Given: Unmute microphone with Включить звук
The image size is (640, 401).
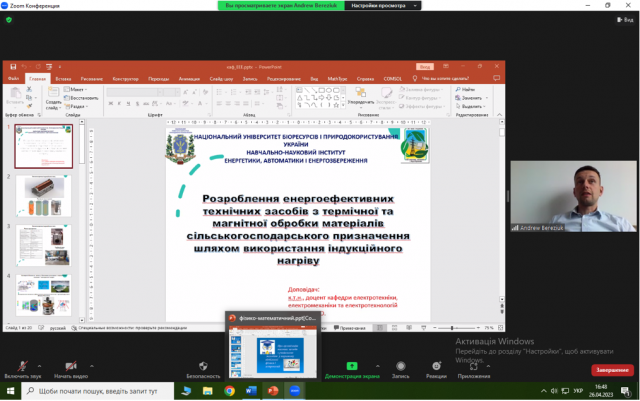Looking at the screenshot, I should tap(23, 370).
